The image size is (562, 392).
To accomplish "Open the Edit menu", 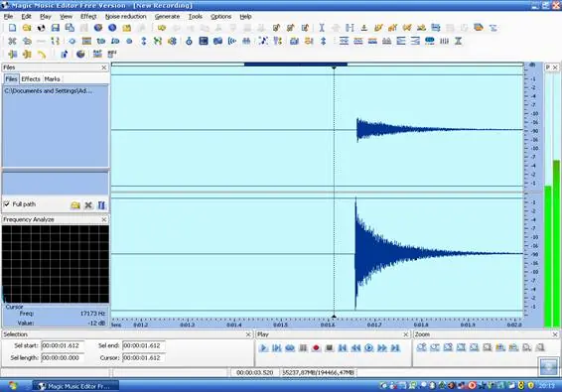I will pyautogui.click(x=26, y=17).
